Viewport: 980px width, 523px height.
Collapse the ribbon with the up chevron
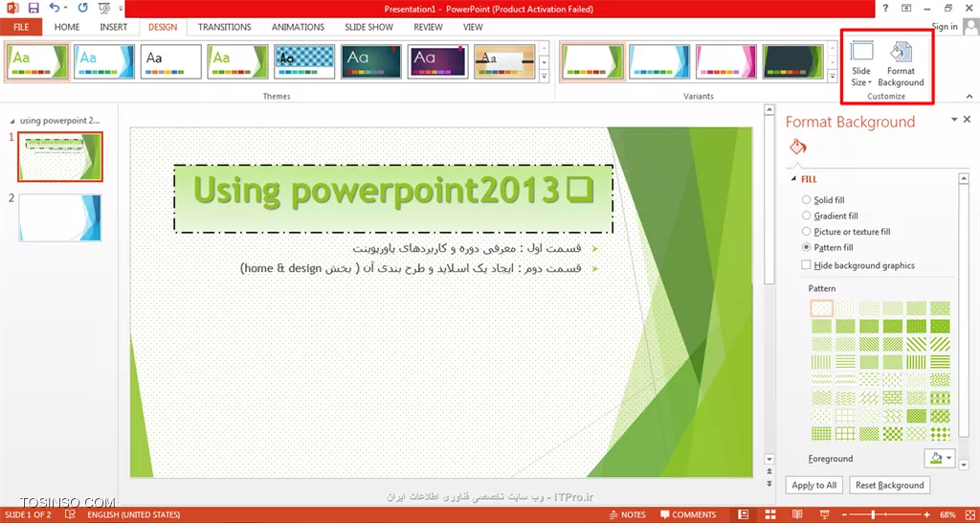[969, 97]
